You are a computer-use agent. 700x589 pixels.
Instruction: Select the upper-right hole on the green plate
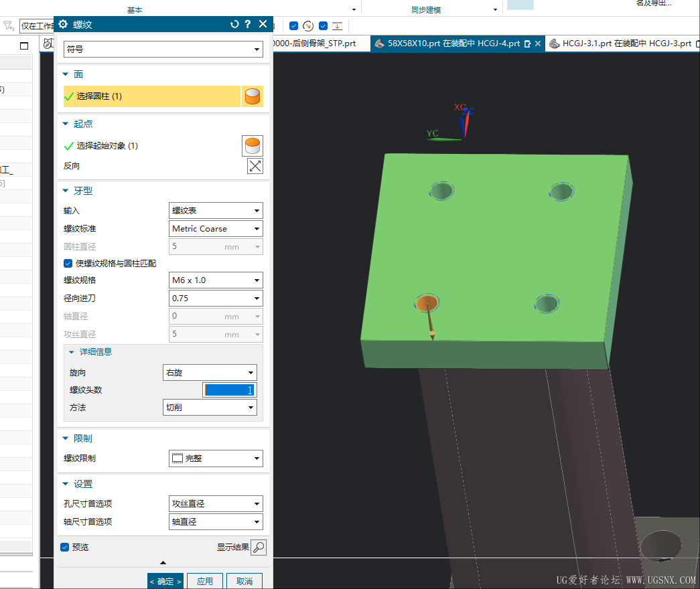pyautogui.click(x=561, y=192)
